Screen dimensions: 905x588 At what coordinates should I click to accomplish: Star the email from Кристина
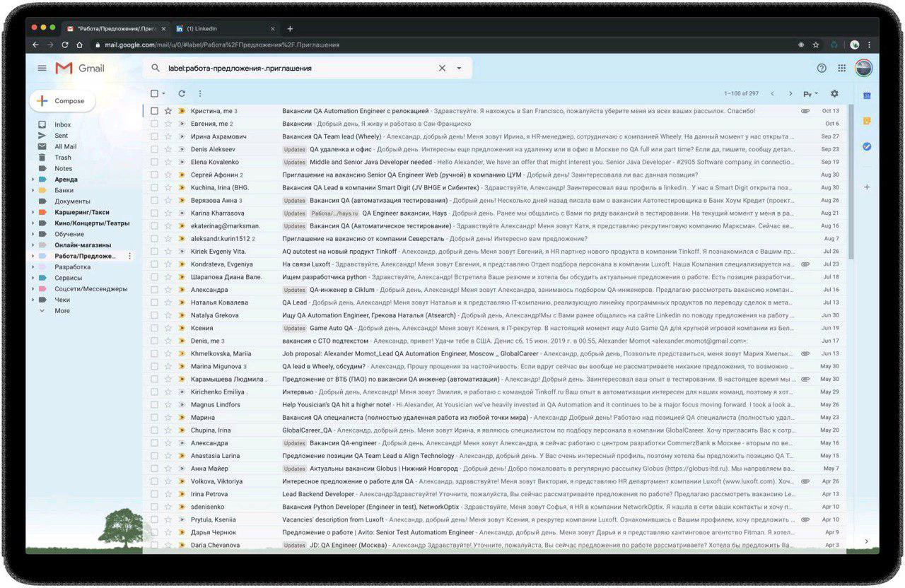click(168, 111)
